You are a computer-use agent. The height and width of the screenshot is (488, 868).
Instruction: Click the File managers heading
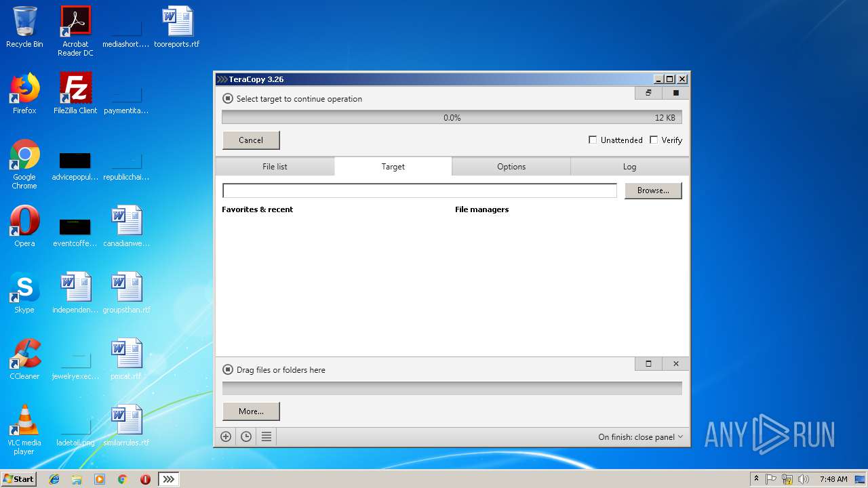pos(482,209)
